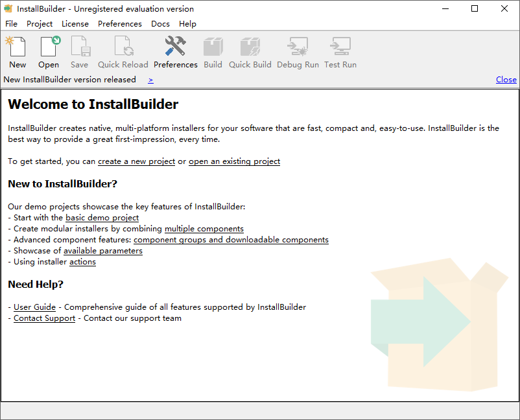Open the 'basic demo project' link
Image resolution: width=520 pixels, height=420 pixels.
click(102, 218)
